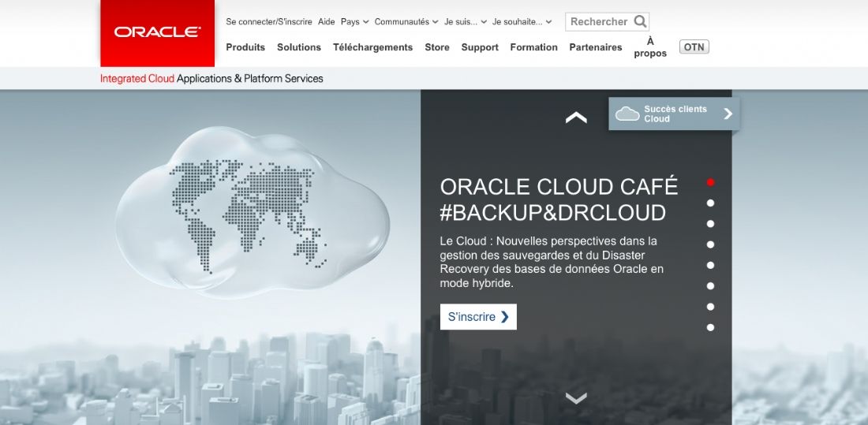This screenshot has height=425, width=868.
Task: Open the Je souhaite... dropdown
Action: pos(522,21)
